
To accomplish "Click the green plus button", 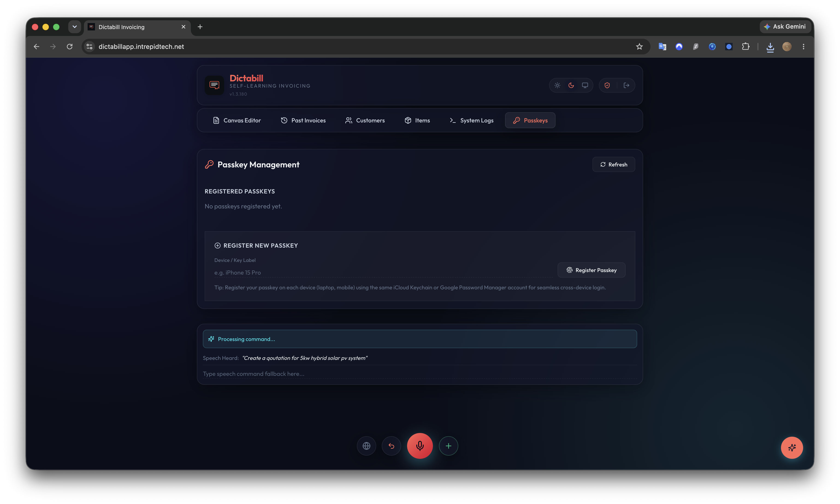I will click(449, 446).
